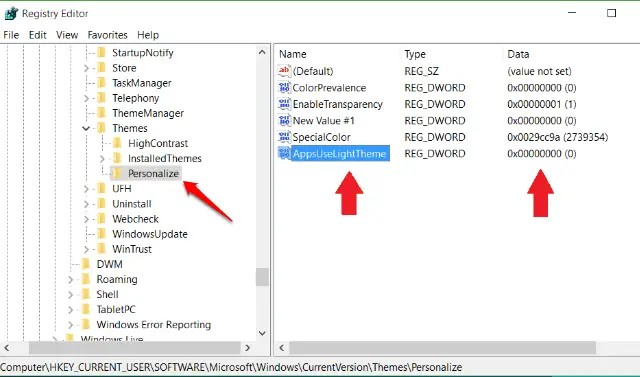
Task: Click the (Default) string value icon
Action: click(284, 71)
